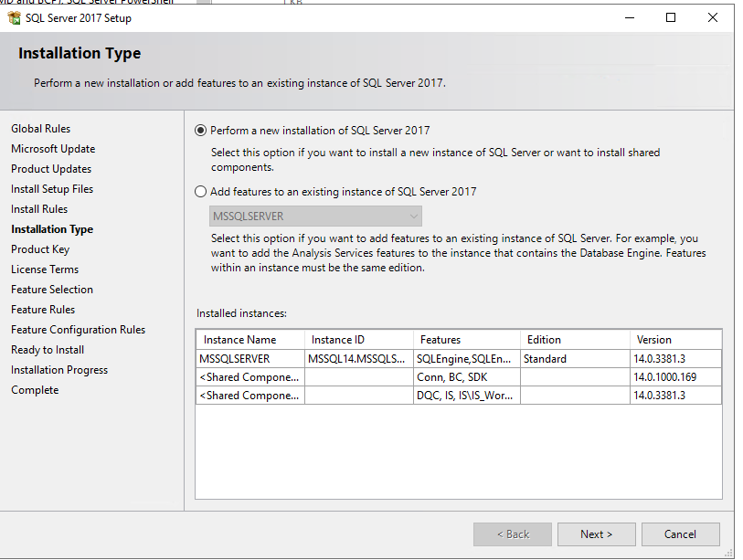Viewport: 743px width, 560px height.
Task: Open the Feature Selection step
Action: pos(52,289)
